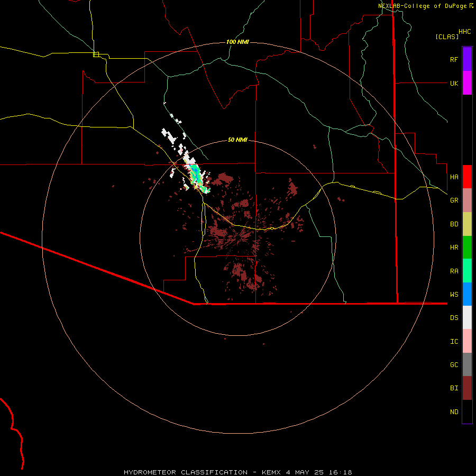Click the HA legend label

coord(454,177)
